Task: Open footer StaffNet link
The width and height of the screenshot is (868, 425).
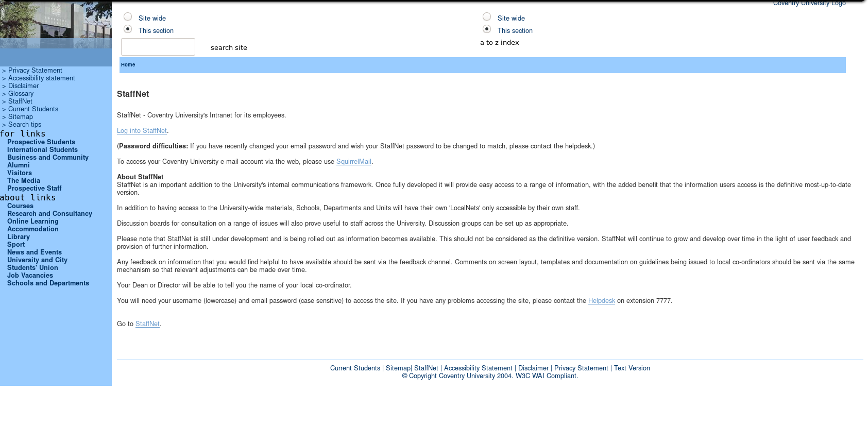Action: (x=426, y=368)
